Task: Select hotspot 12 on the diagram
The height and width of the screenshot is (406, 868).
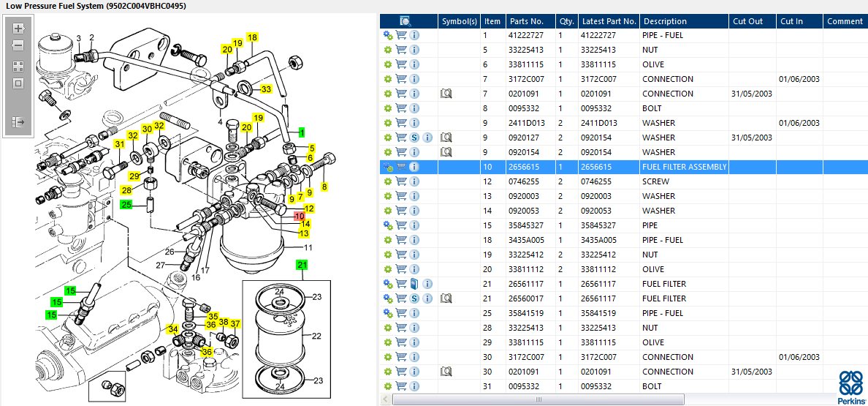Action: tap(309, 208)
